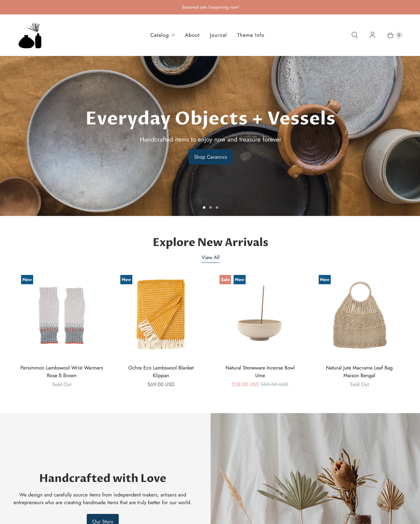
Task: Open the search magnifier icon
Action: (354, 35)
